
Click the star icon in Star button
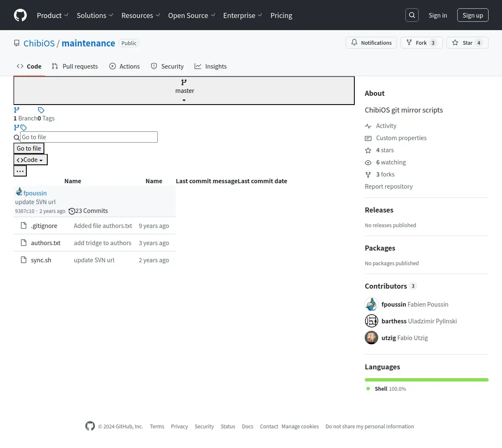pos(455,43)
